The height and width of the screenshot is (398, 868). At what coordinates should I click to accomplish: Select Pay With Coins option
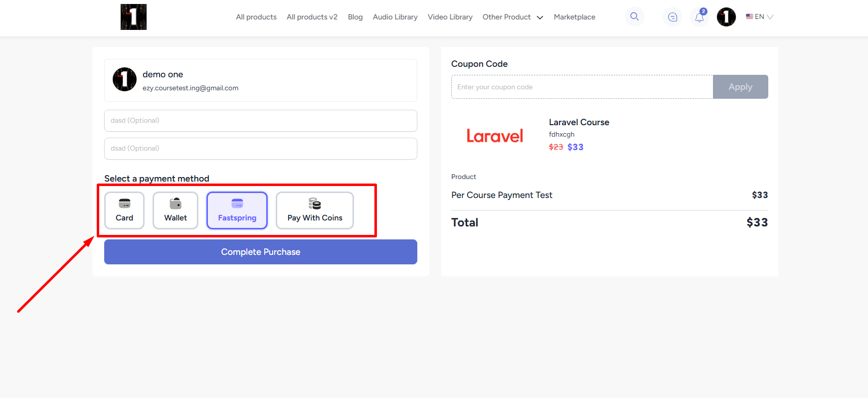[315, 210]
